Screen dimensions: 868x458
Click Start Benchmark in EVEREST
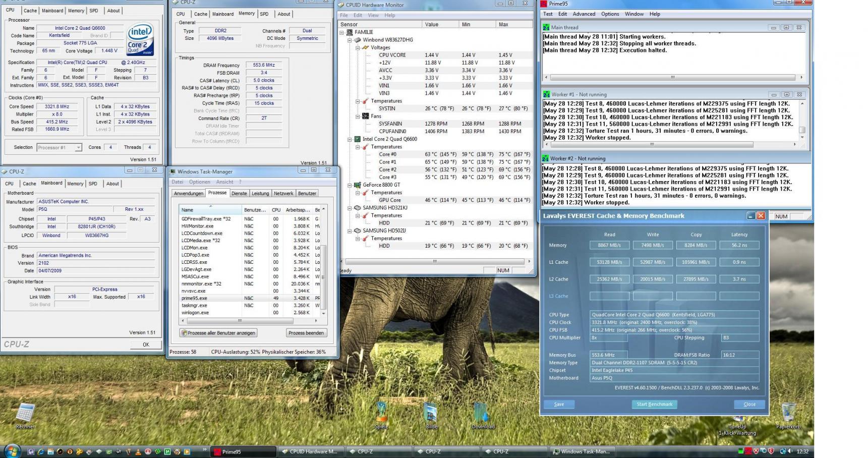[654, 404]
